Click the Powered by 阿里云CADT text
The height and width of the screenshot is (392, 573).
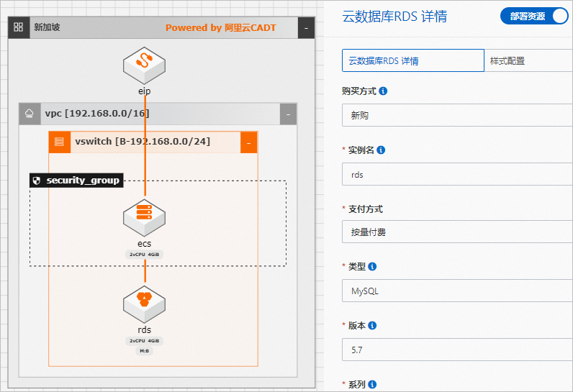pos(221,28)
